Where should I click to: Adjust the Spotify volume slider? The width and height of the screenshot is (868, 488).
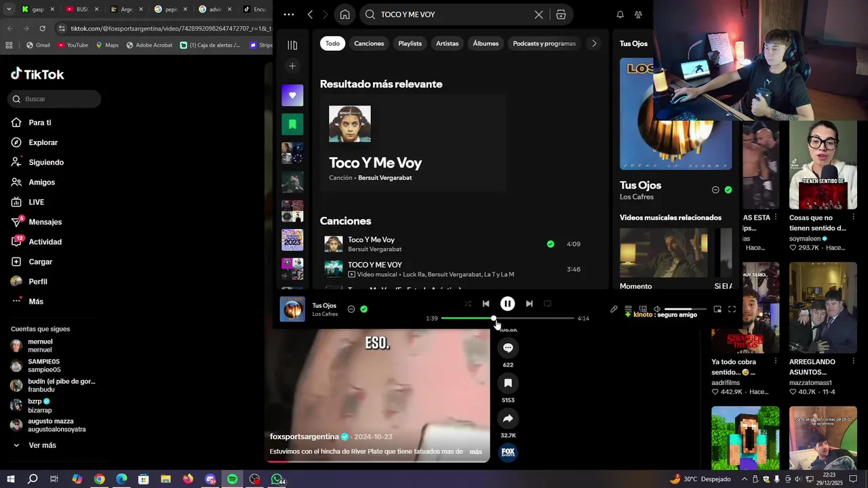685,309
